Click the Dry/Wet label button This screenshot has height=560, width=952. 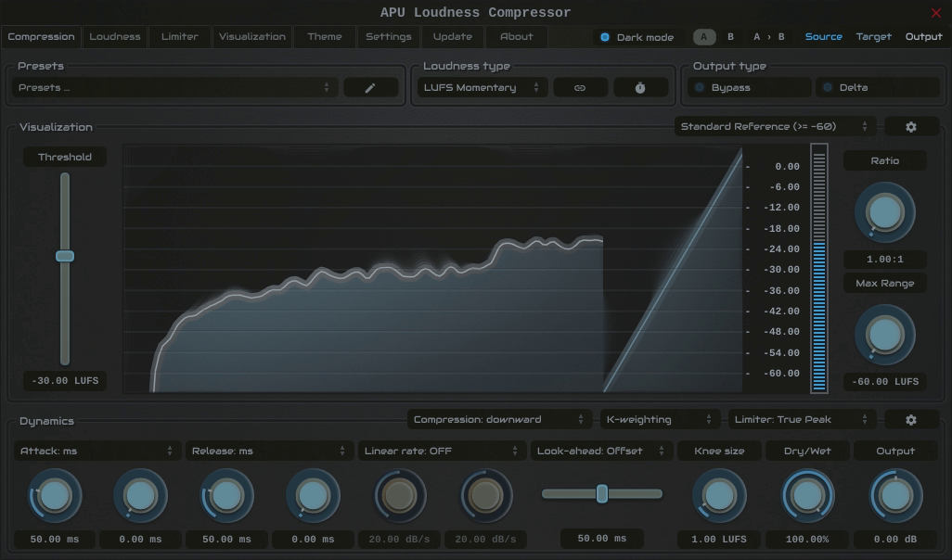[807, 451]
